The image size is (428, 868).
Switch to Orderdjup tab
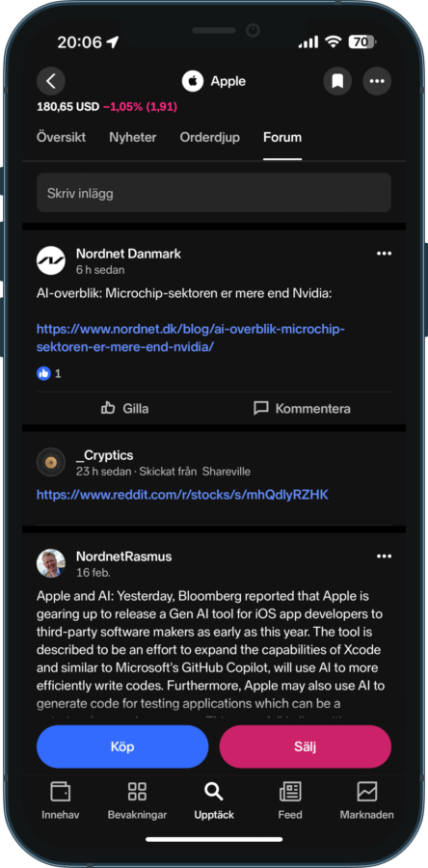pos(209,137)
